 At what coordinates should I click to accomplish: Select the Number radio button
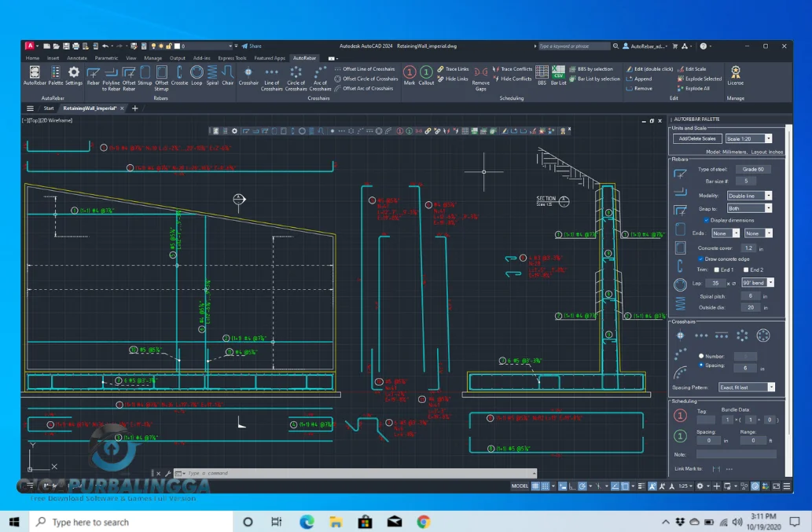coord(701,356)
